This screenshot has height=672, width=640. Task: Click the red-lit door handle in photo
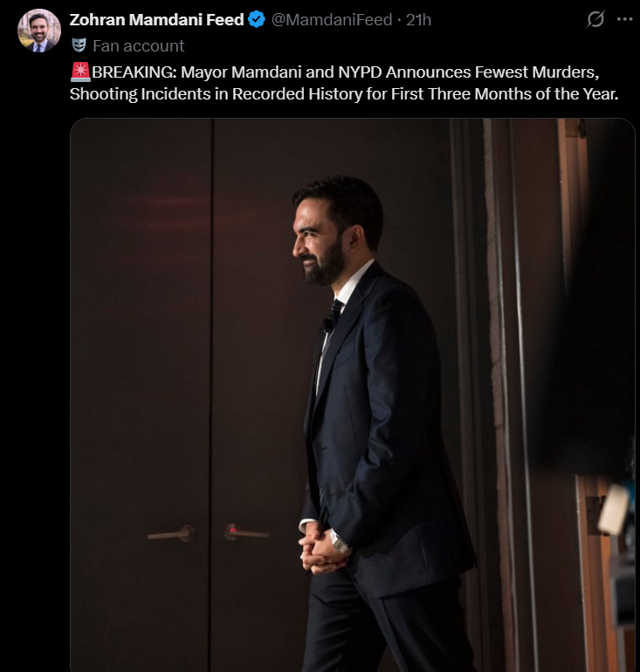coord(246,532)
